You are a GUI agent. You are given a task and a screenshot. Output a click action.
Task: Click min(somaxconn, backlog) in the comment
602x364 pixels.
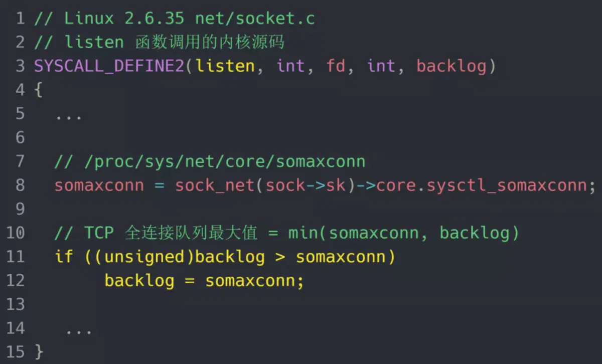point(403,233)
